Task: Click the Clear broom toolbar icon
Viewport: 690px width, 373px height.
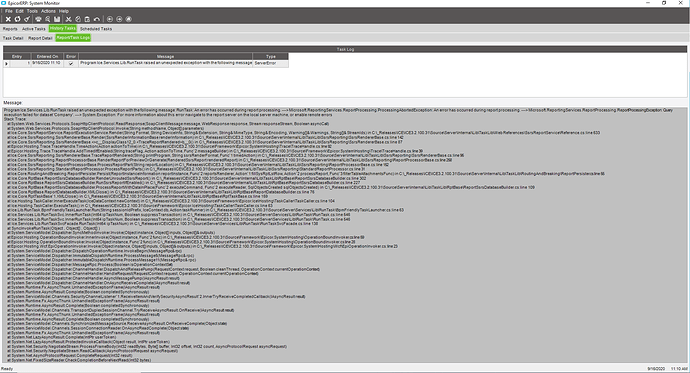Action: [x=27, y=19]
